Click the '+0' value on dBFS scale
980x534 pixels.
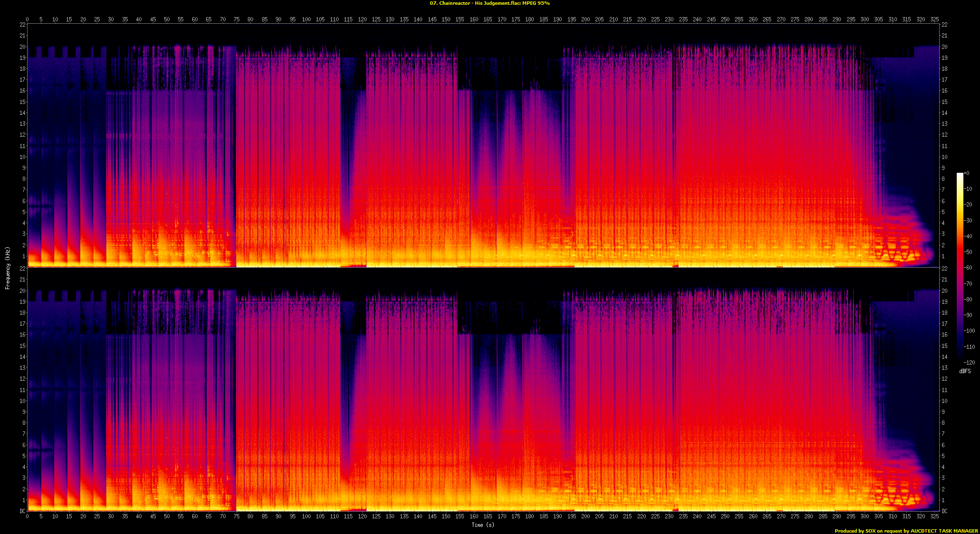[x=967, y=173]
